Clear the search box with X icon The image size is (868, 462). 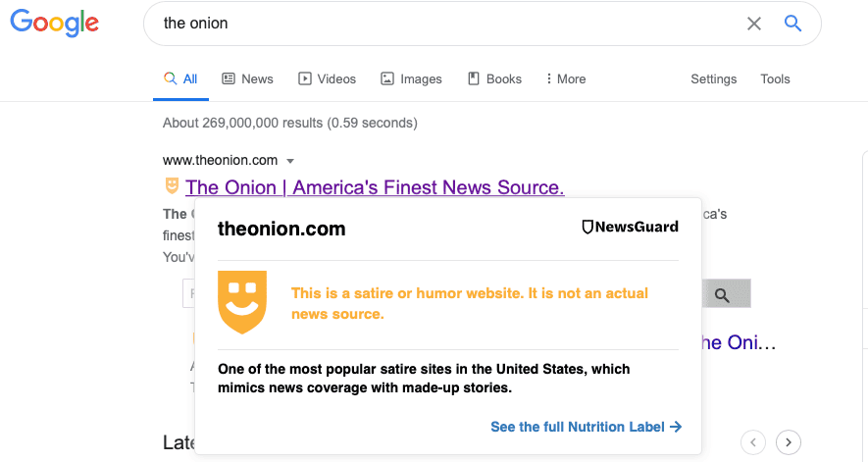coord(754,24)
